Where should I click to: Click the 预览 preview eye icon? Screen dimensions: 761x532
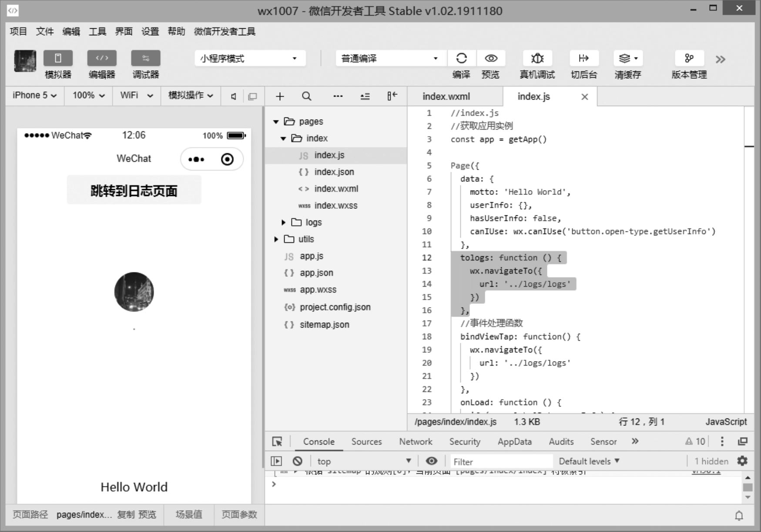[491, 58]
